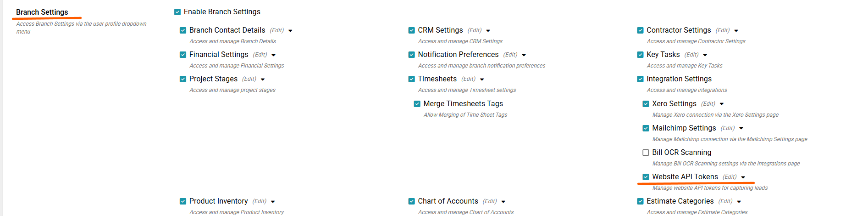Expand the Financial Settings permission dropdown arrow
This screenshot has height=216, width=868.
[273, 55]
